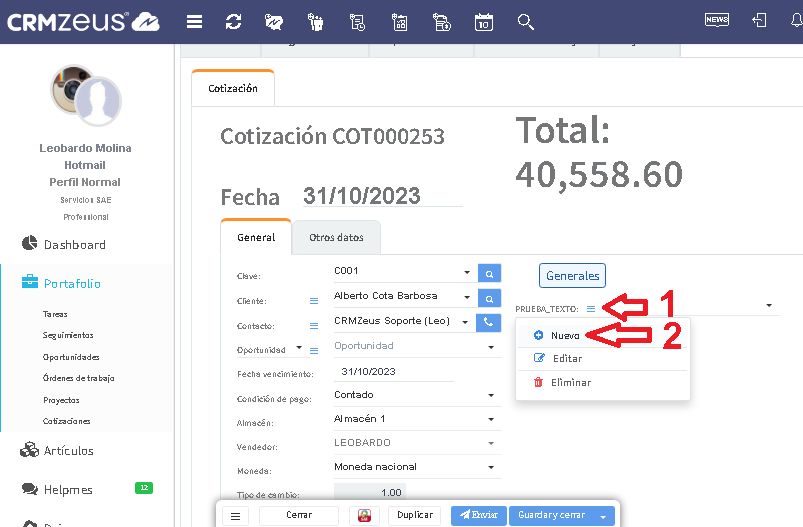Click the SAE icon button in bottom bar
The width and height of the screenshot is (803, 527).
pyautogui.click(x=364, y=516)
